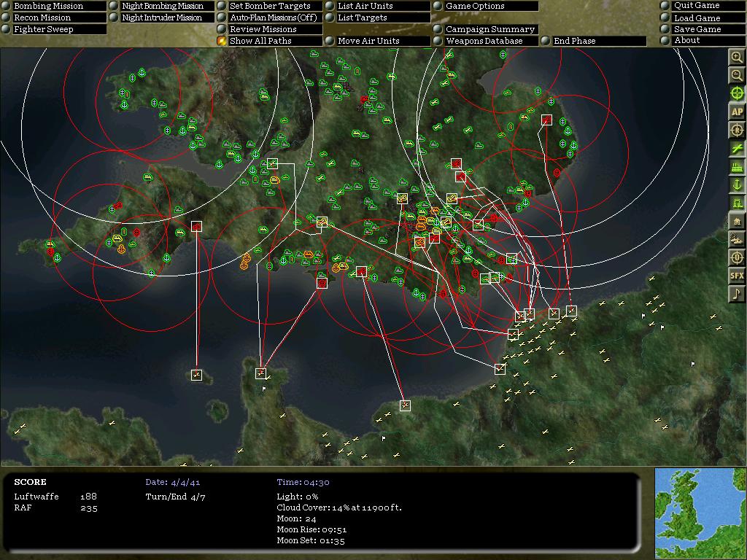
Task: Click the crosshair icon marked R
Action: click(x=737, y=130)
